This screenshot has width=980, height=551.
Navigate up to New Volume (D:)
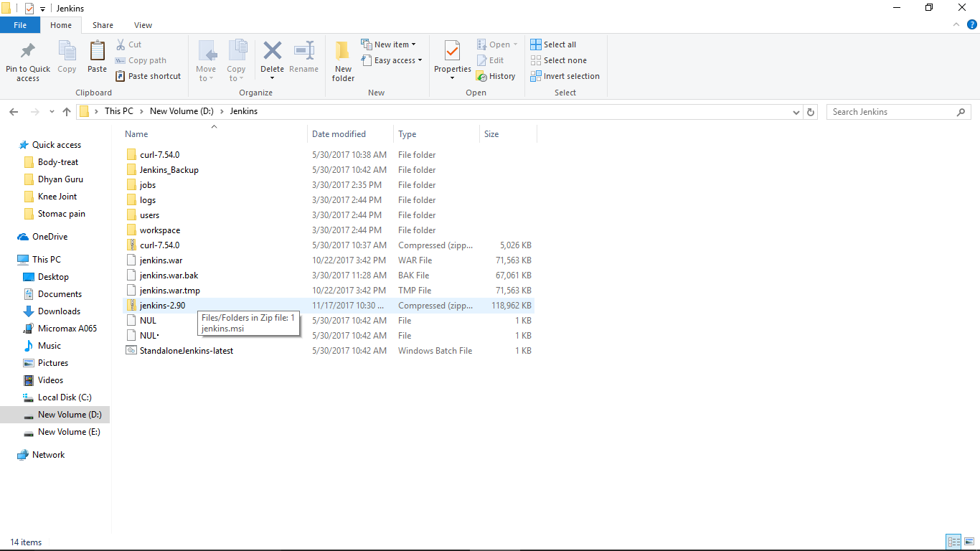(66, 111)
